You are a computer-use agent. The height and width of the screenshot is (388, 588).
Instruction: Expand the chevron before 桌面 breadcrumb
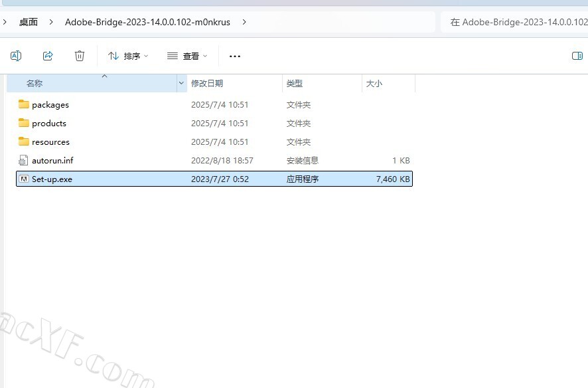pos(5,22)
